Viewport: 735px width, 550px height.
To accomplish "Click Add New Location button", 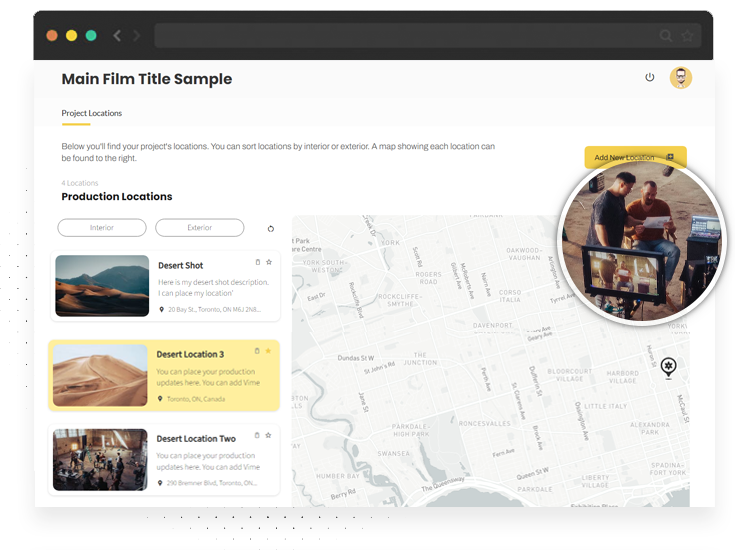I will [635, 157].
